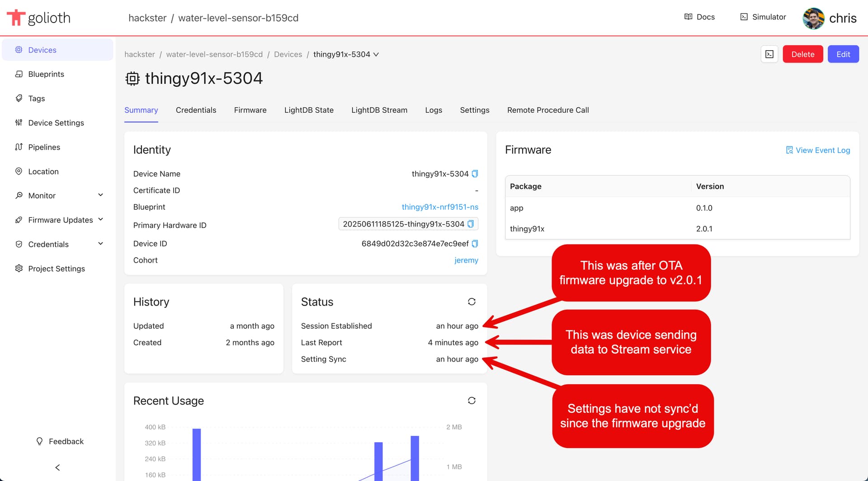Image resolution: width=868 pixels, height=481 pixels.
Task: Click the Created 2 months ago value
Action: click(x=250, y=342)
